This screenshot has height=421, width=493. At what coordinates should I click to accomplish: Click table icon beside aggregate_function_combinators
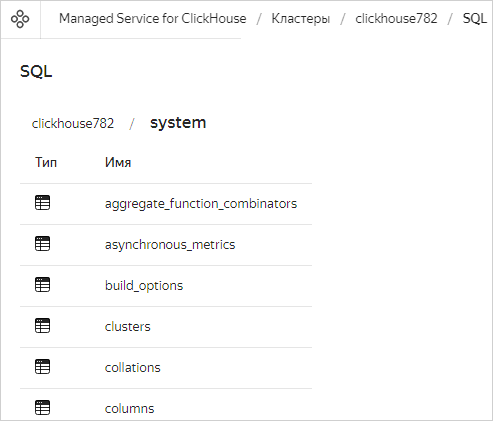[x=42, y=203]
